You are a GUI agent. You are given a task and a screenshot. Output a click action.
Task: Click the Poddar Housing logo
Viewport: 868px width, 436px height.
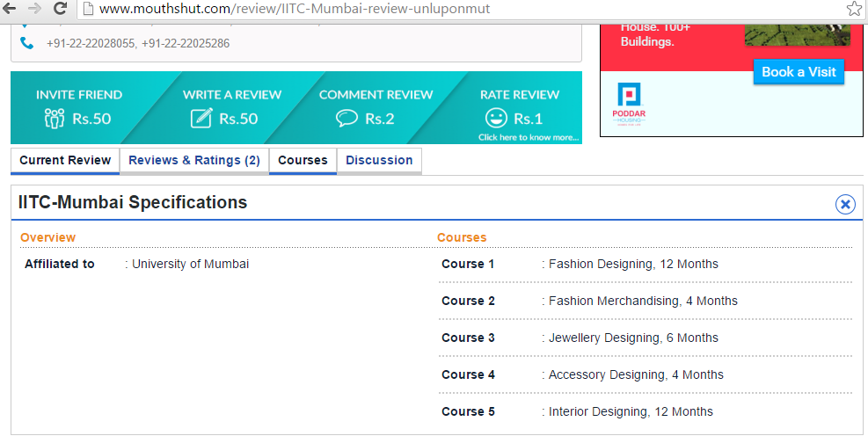(x=629, y=105)
